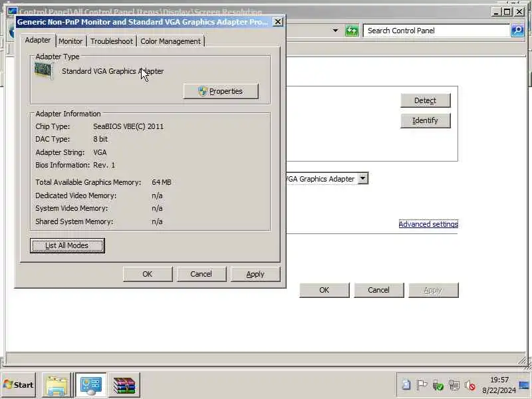Click the Search Control Panel magnifier icon
532x399 pixels.
click(x=517, y=31)
